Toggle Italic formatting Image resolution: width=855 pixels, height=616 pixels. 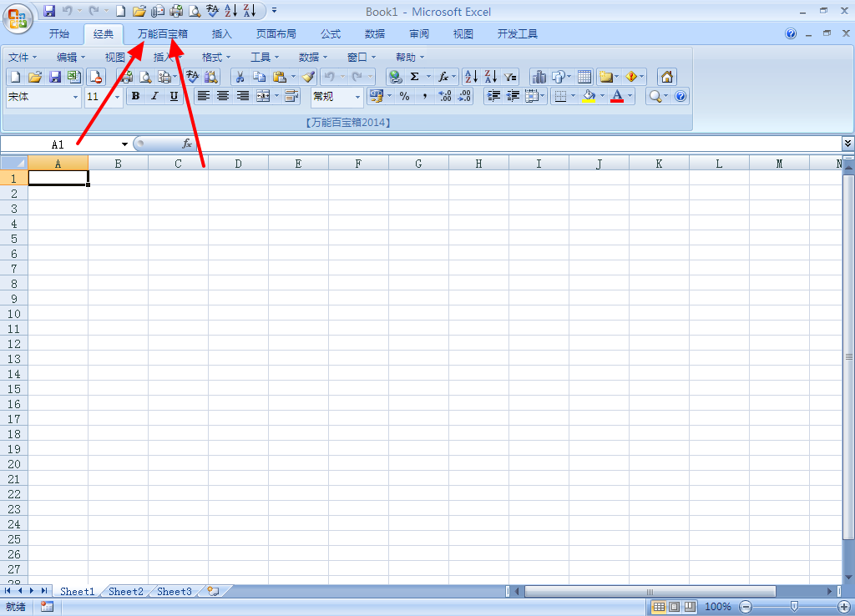(154, 97)
